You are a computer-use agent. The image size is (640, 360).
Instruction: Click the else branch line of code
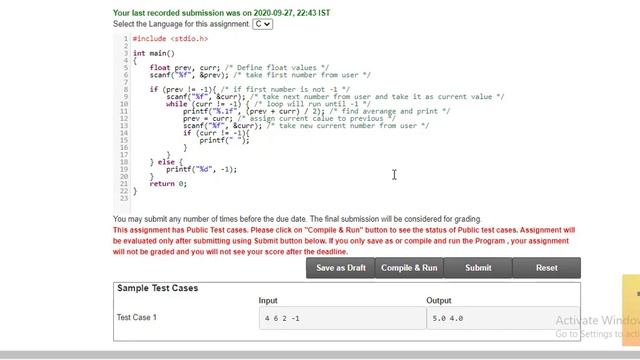pos(166,162)
